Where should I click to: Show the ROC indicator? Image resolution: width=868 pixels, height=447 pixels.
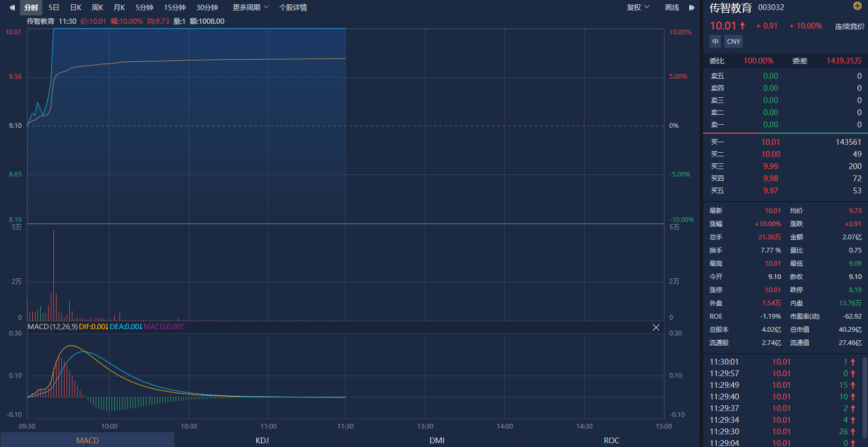click(x=612, y=440)
